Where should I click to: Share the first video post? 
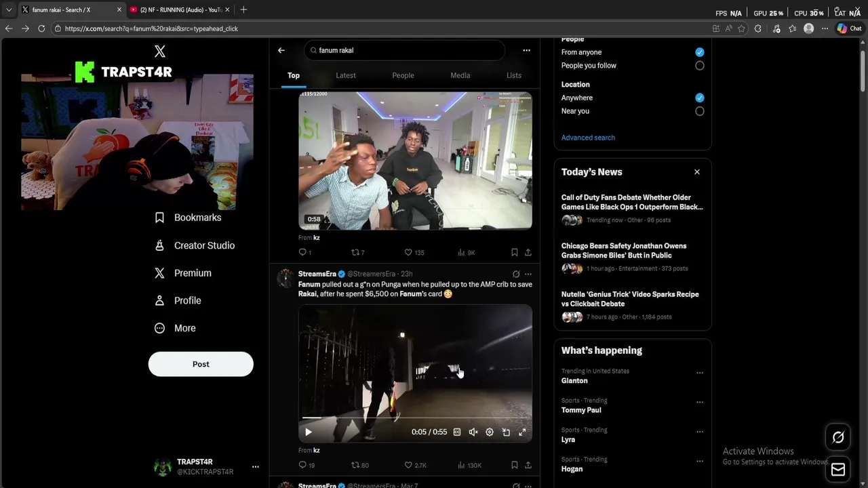pyautogui.click(x=528, y=252)
